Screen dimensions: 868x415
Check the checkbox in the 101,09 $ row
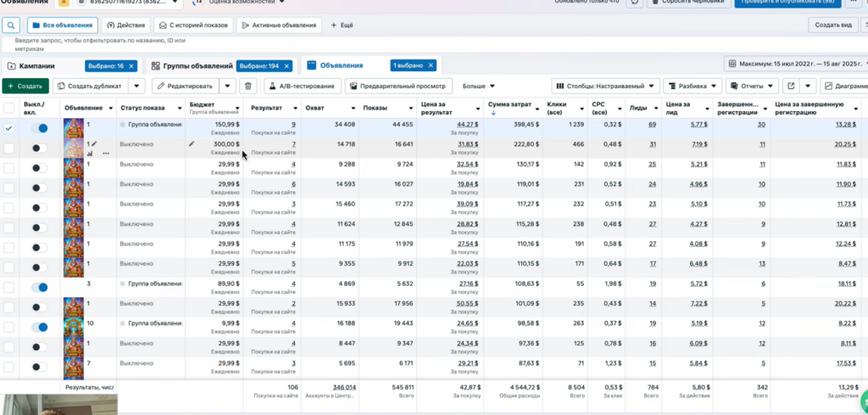pos(8,307)
